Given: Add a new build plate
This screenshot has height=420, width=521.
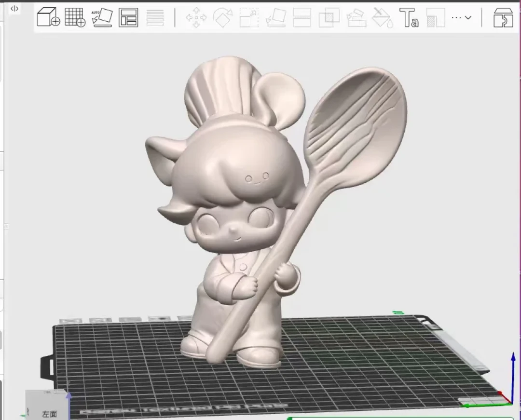Looking at the screenshot, I should [75, 17].
